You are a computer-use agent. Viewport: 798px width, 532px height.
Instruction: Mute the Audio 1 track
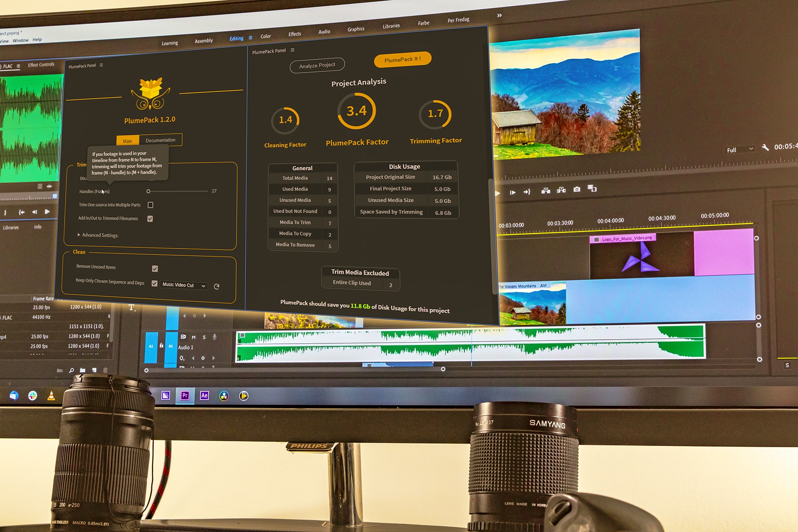coord(194,337)
